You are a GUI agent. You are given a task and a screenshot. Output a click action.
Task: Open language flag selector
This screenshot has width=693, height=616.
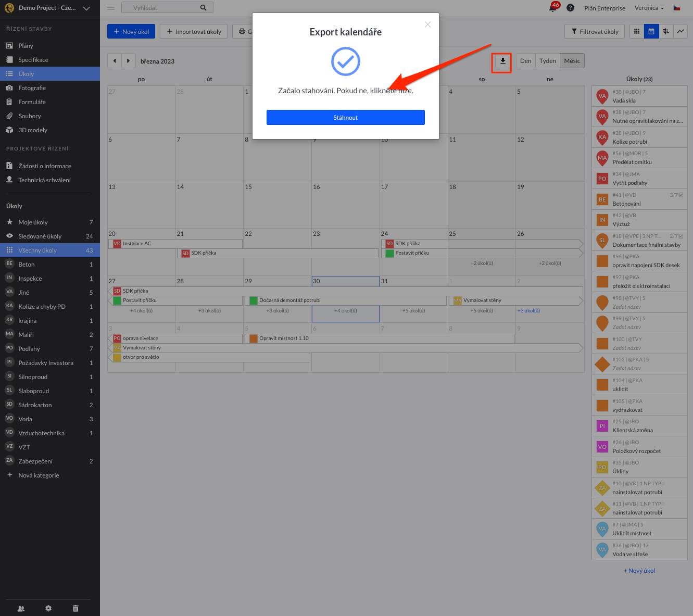(x=677, y=8)
